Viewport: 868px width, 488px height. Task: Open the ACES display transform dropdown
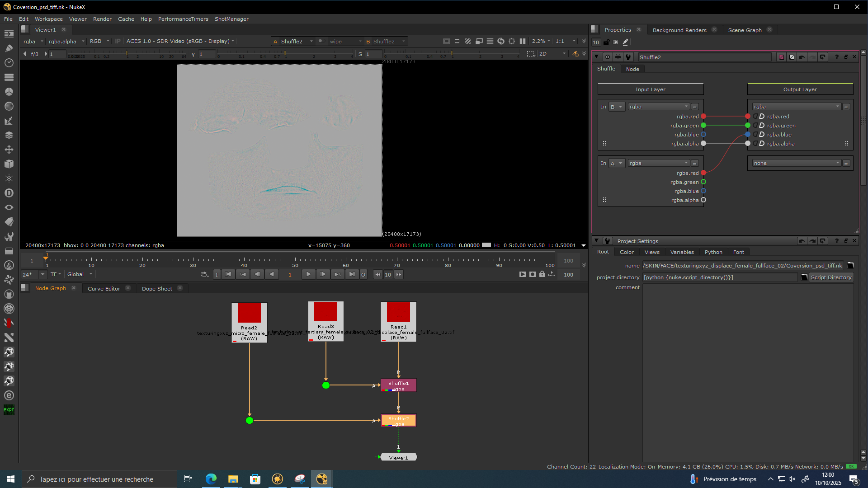(x=180, y=41)
